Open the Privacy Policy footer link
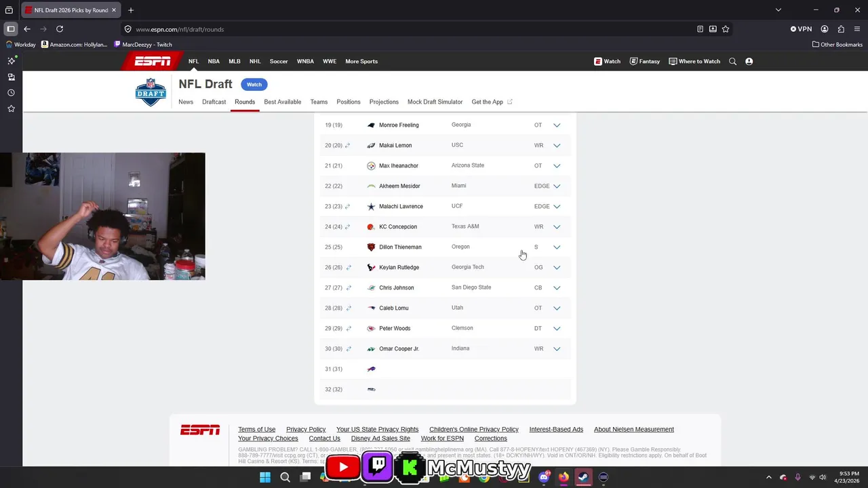 306,429
